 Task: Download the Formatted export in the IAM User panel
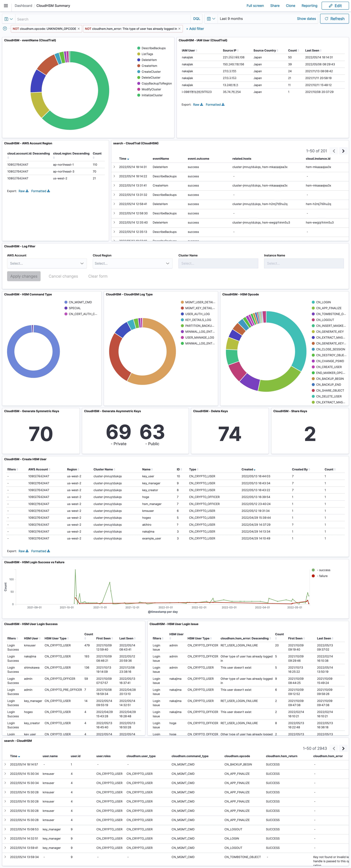coord(215,105)
